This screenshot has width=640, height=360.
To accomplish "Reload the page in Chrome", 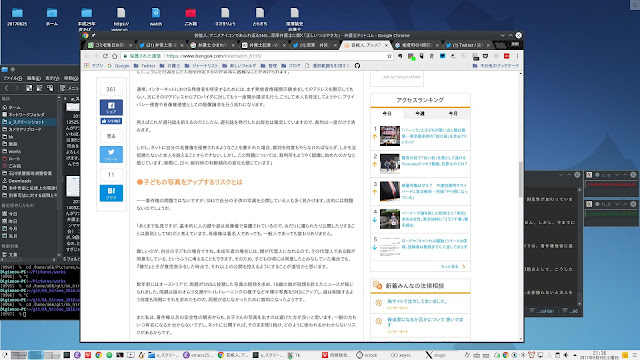I will [105, 56].
